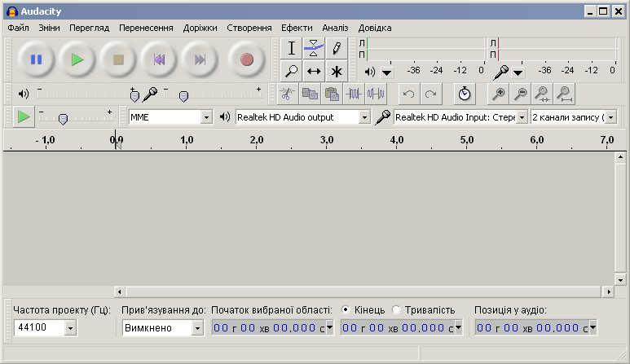Screen dimensions: 630x364
Task: Open the 'Зміни' menu
Action: pyautogui.click(x=49, y=28)
